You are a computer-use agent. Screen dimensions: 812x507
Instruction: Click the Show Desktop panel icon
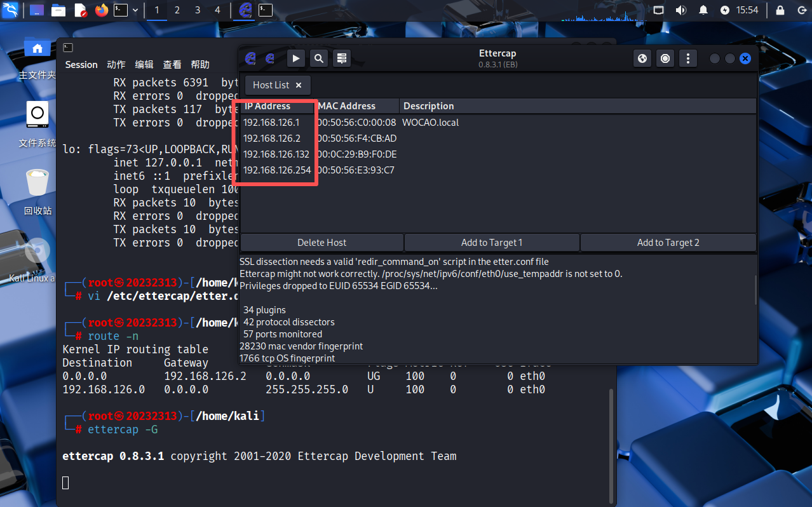[x=37, y=10]
